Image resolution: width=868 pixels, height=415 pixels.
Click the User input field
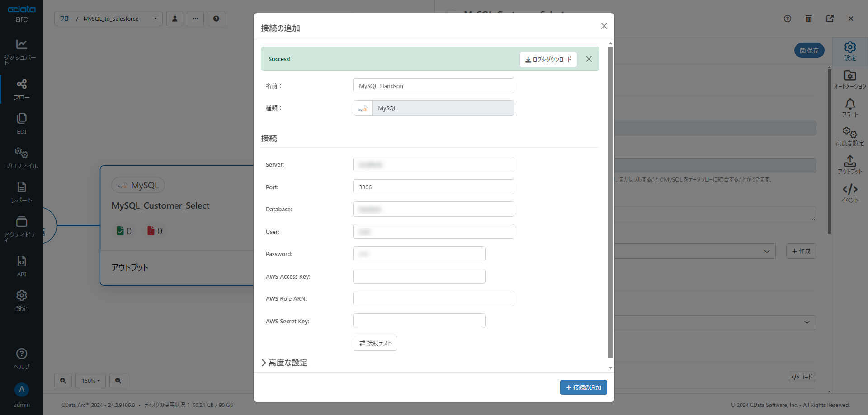coord(434,232)
